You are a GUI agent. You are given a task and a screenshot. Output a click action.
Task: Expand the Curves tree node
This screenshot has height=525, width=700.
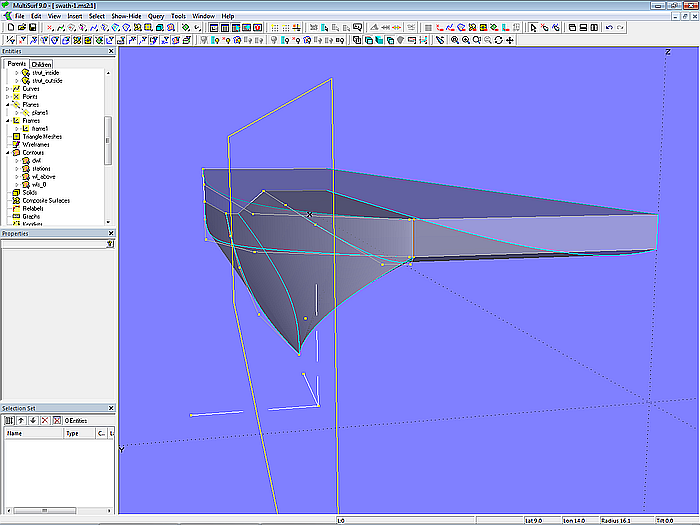8,88
